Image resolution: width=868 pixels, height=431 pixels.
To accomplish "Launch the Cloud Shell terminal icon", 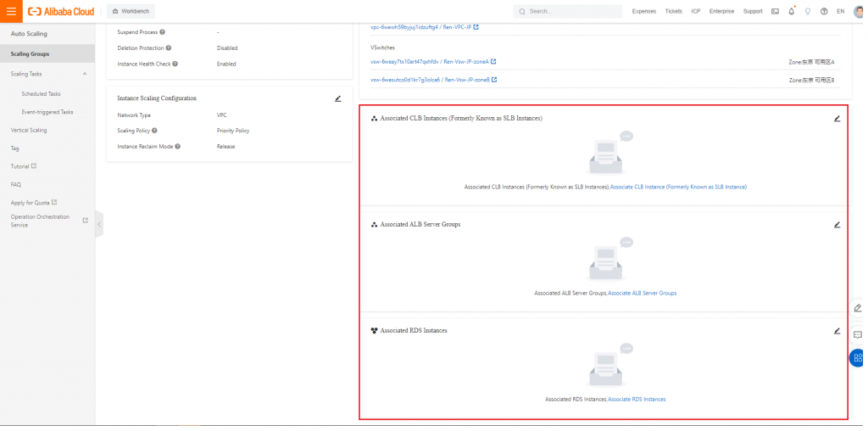I will (x=775, y=11).
